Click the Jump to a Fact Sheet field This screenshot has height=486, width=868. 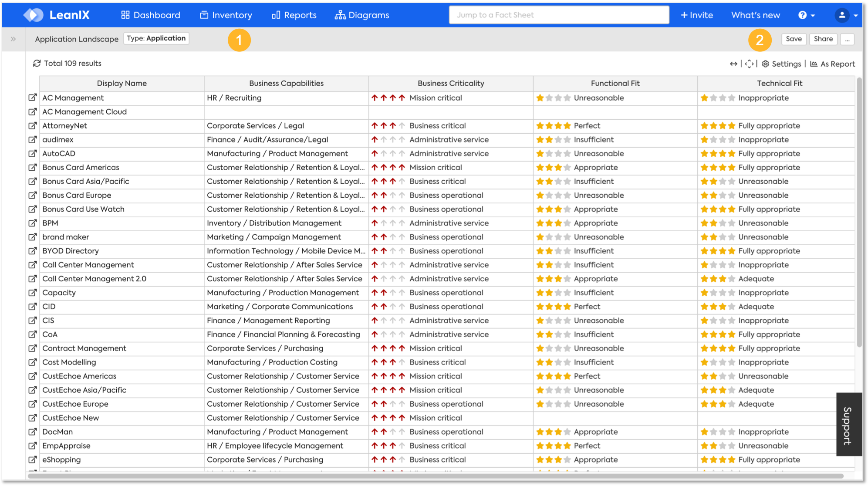[559, 15]
